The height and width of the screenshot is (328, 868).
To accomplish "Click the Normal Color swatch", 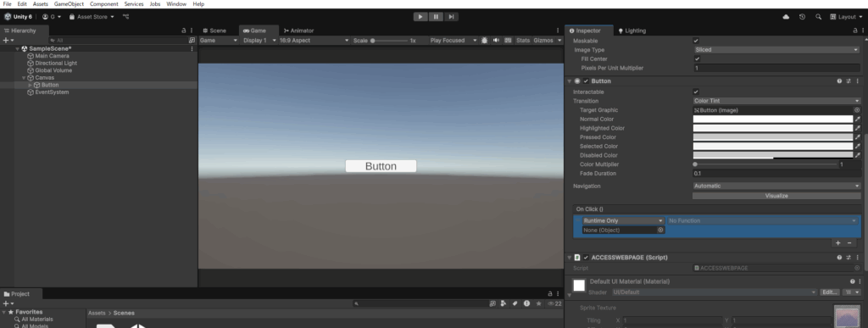I will coord(773,119).
